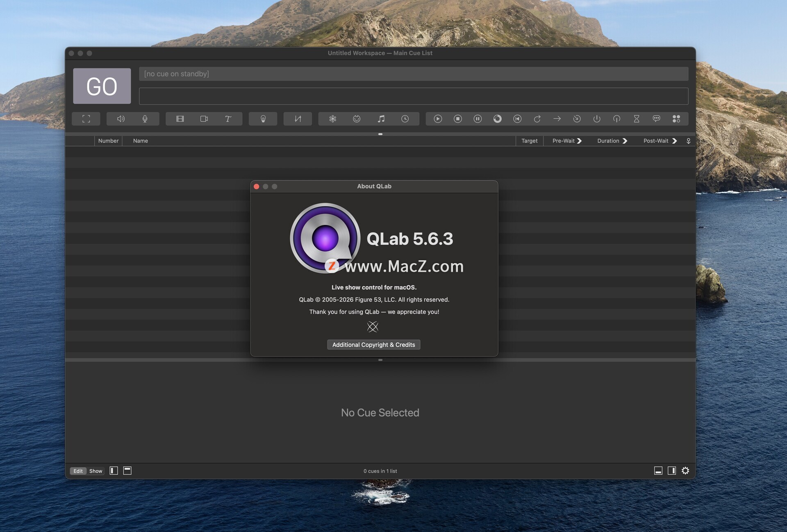
Task: Click the Name column header
Action: 141,141
